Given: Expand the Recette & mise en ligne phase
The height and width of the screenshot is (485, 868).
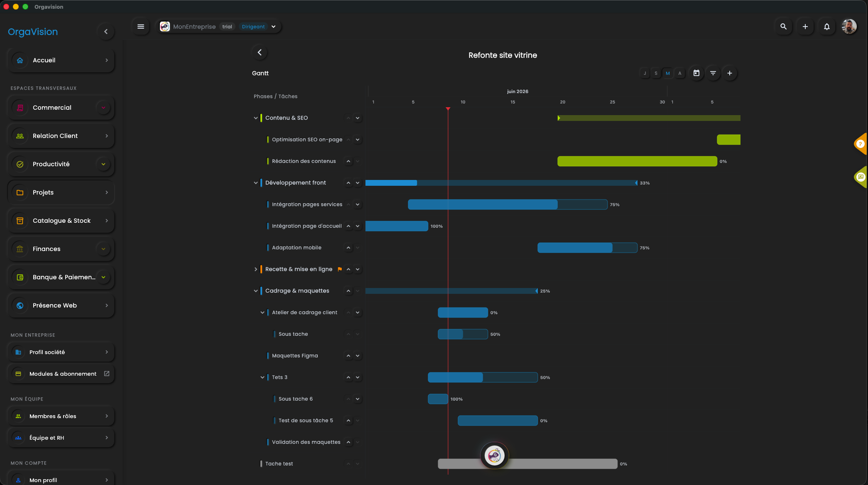Looking at the screenshot, I should (256, 269).
